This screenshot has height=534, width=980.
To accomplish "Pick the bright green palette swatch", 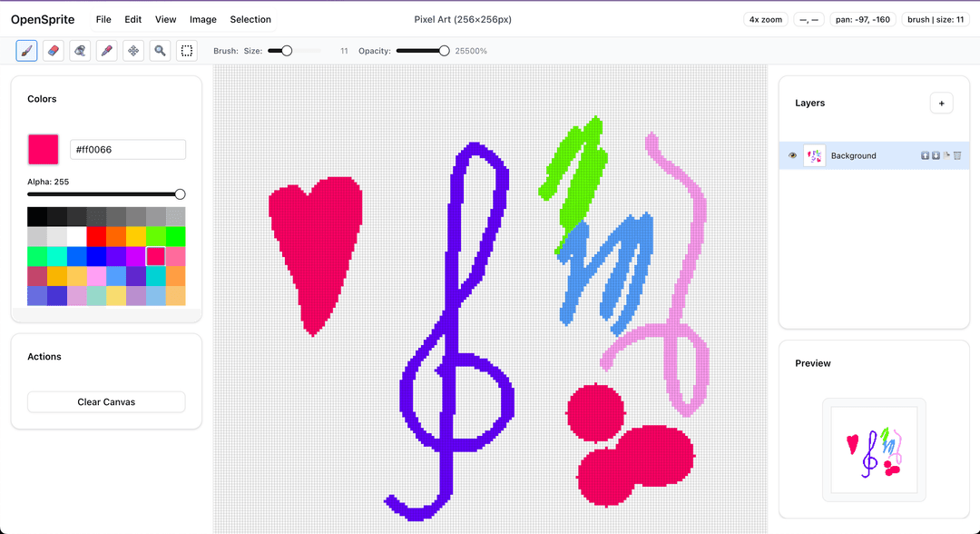I will 176,236.
